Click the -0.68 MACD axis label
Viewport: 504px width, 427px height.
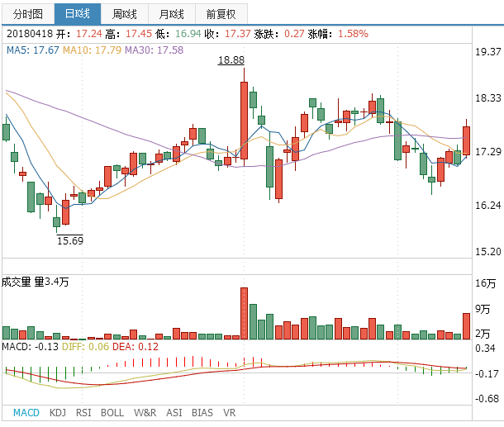click(x=487, y=399)
